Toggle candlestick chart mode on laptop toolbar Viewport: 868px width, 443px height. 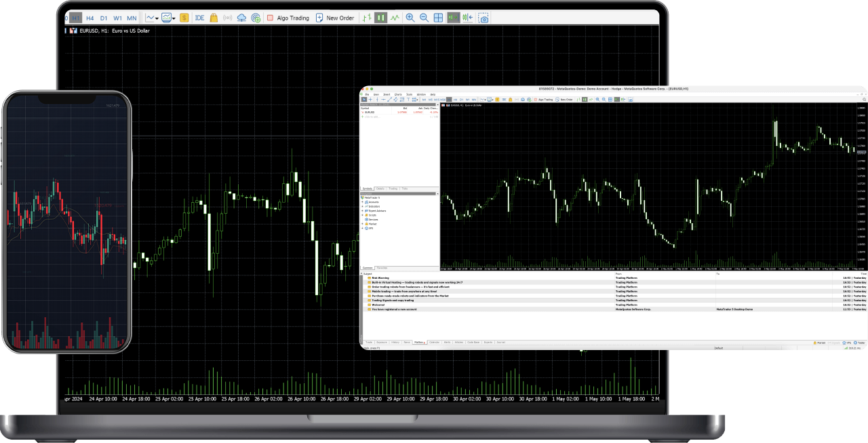pyautogui.click(x=381, y=18)
